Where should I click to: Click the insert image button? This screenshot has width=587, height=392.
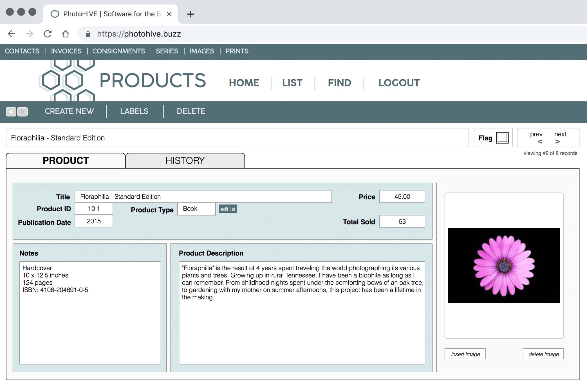pyautogui.click(x=465, y=354)
